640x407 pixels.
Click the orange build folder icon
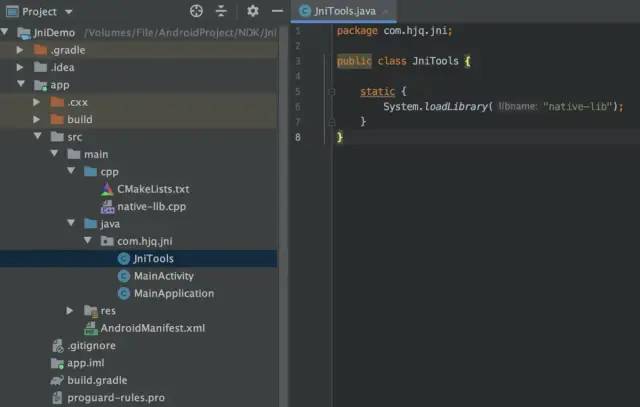pyautogui.click(x=57, y=119)
